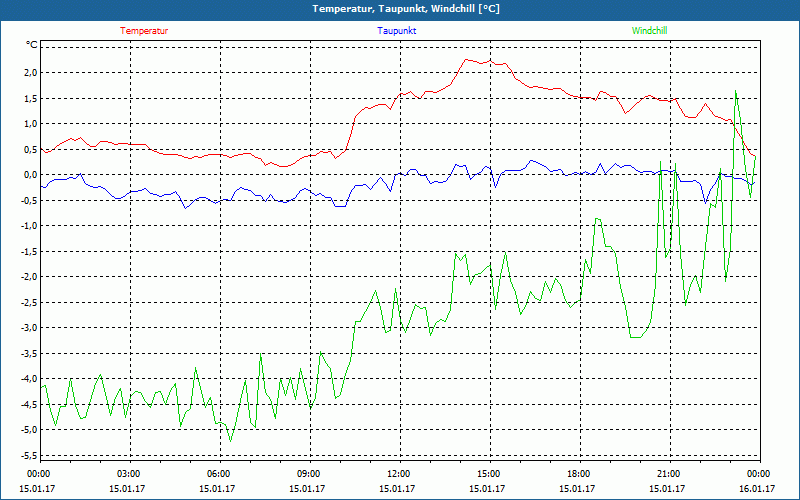Click the -1,0 y-axis value
This screenshot has height=500, width=800.
click(x=30, y=226)
